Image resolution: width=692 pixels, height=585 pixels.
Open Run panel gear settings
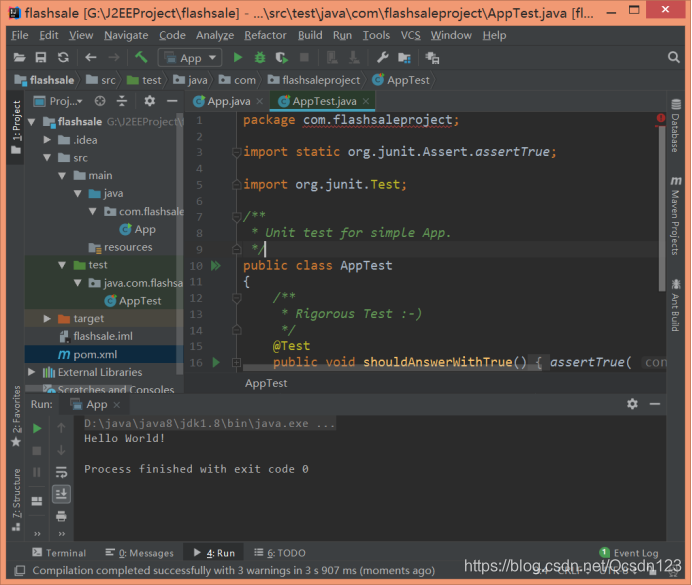(x=632, y=404)
